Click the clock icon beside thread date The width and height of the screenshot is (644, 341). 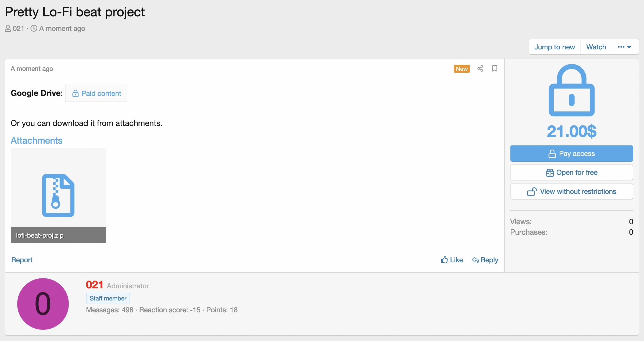pos(34,28)
